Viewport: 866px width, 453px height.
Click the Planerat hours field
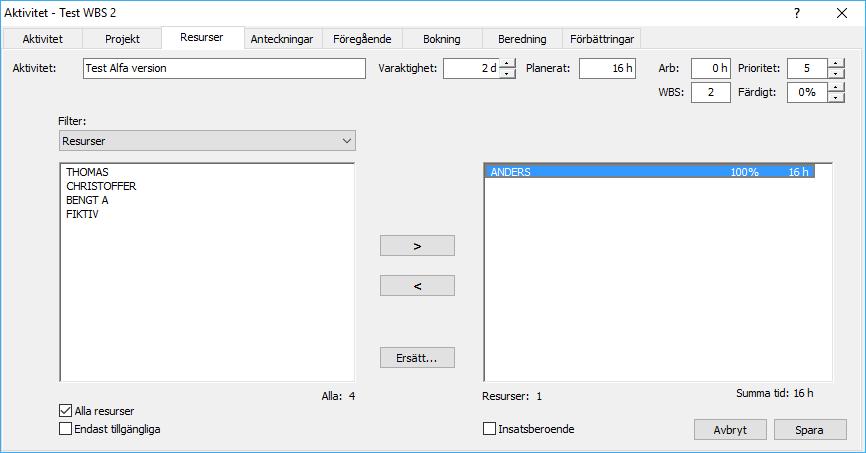(x=608, y=69)
